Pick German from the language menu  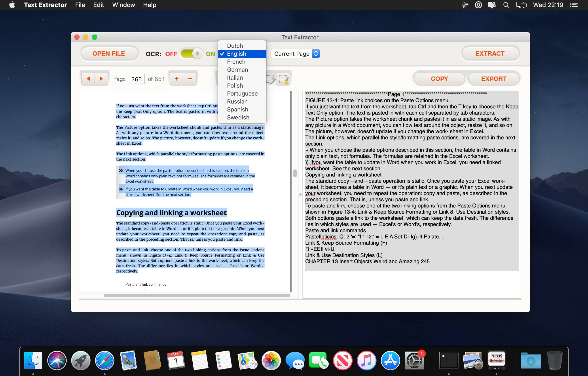242,70
